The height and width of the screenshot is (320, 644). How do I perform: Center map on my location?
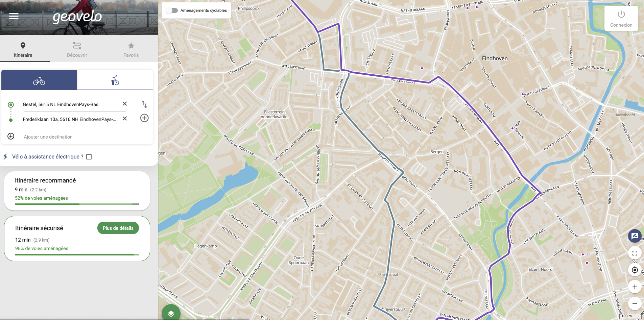coord(635,270)
